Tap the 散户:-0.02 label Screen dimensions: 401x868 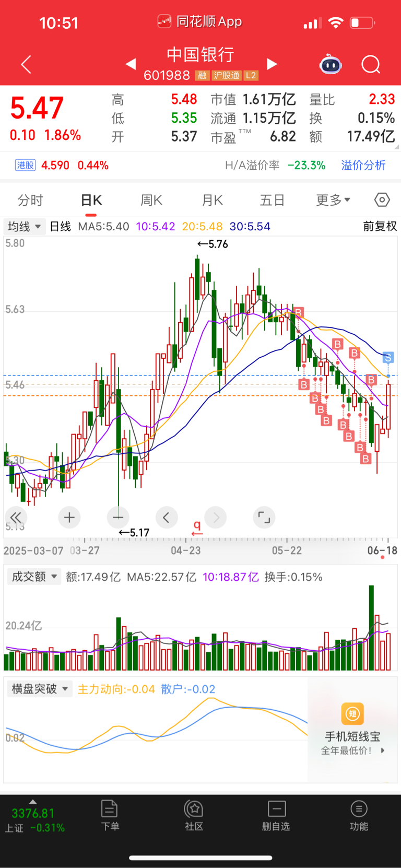tap(188, 689)
